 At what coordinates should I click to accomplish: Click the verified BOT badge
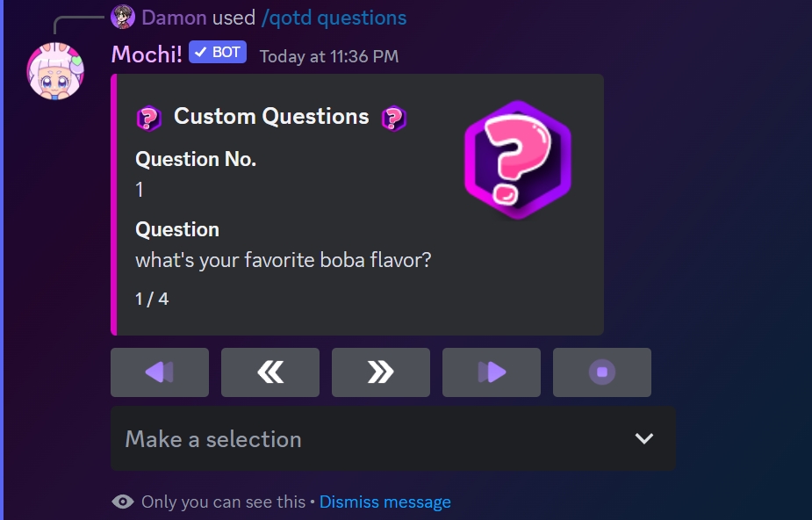[218, 53]
